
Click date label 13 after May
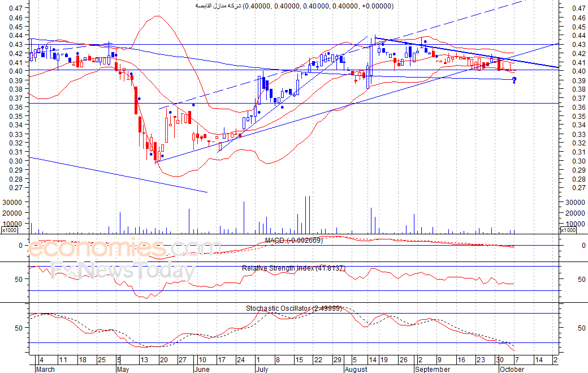click(144, 360)
